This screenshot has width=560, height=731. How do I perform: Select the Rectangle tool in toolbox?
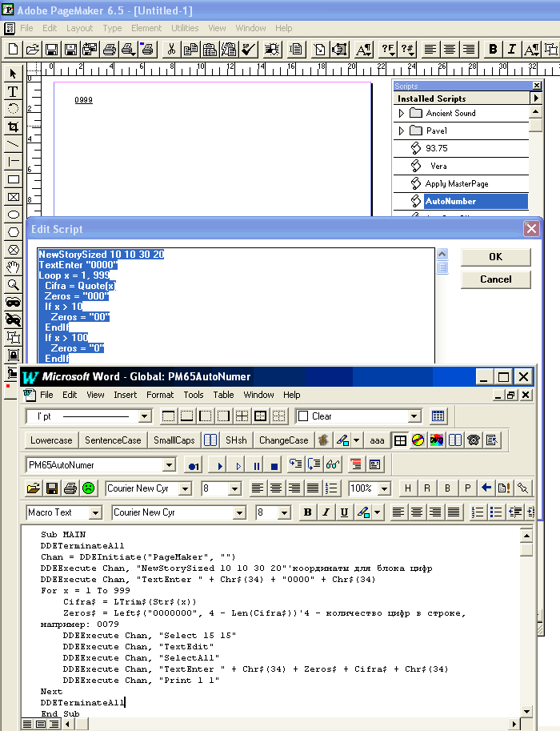pyautogui.click(x=13, y=179)
